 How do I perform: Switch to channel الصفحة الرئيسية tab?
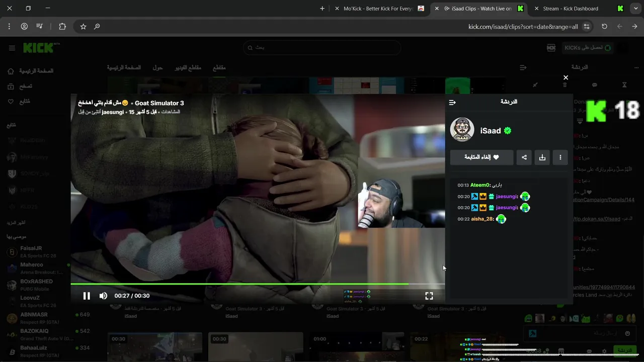(124, 67)
